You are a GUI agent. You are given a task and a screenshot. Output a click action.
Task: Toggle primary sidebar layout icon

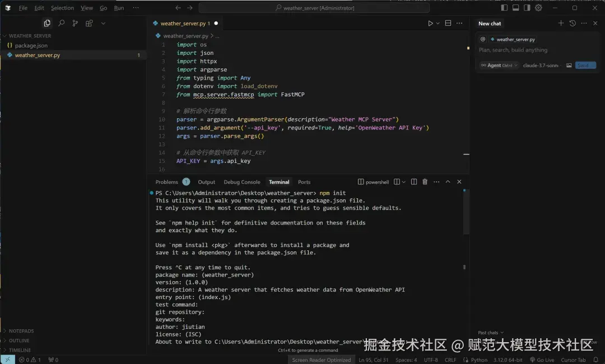[x=504, y=8]
